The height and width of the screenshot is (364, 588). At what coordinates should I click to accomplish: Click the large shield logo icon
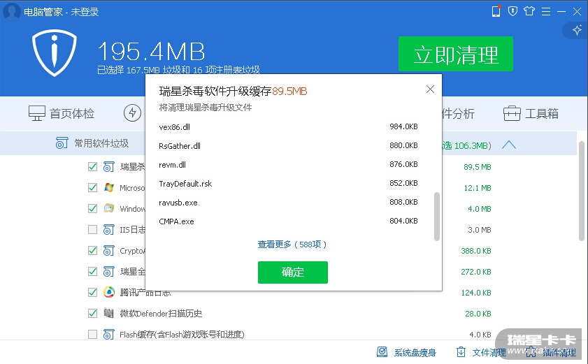click(x=55, y=53)
